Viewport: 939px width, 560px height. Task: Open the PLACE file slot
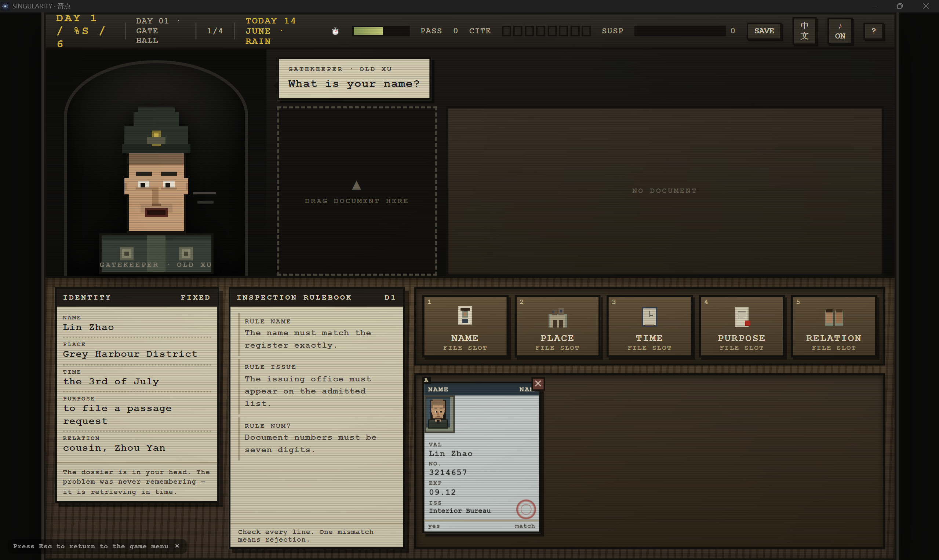coord(557,326)
